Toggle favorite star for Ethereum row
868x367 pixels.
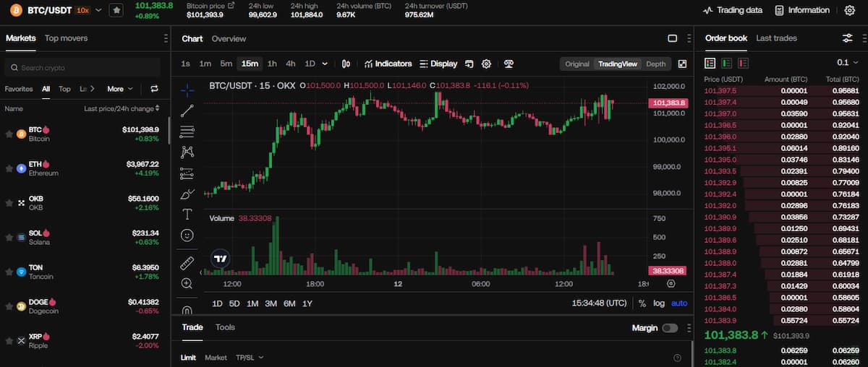[x=9, y=168]
